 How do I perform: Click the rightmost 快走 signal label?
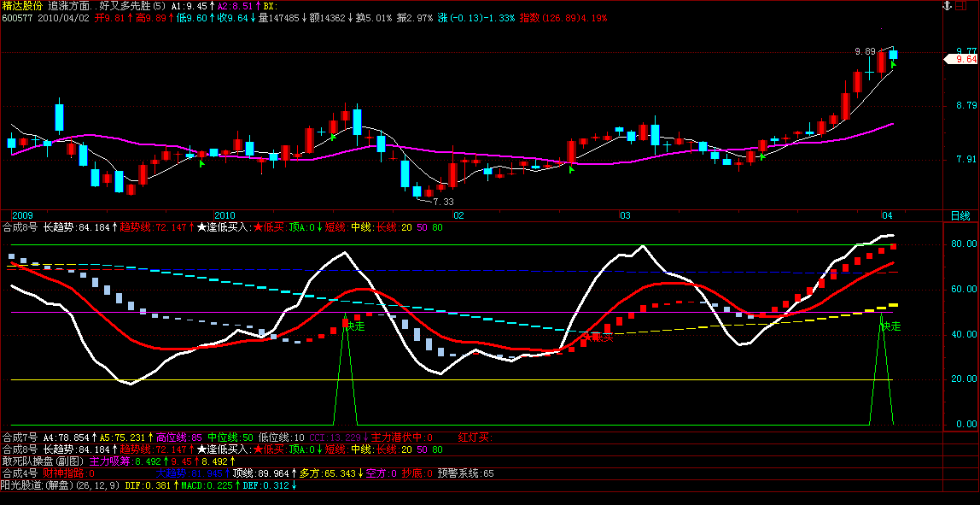pos(891,326)
